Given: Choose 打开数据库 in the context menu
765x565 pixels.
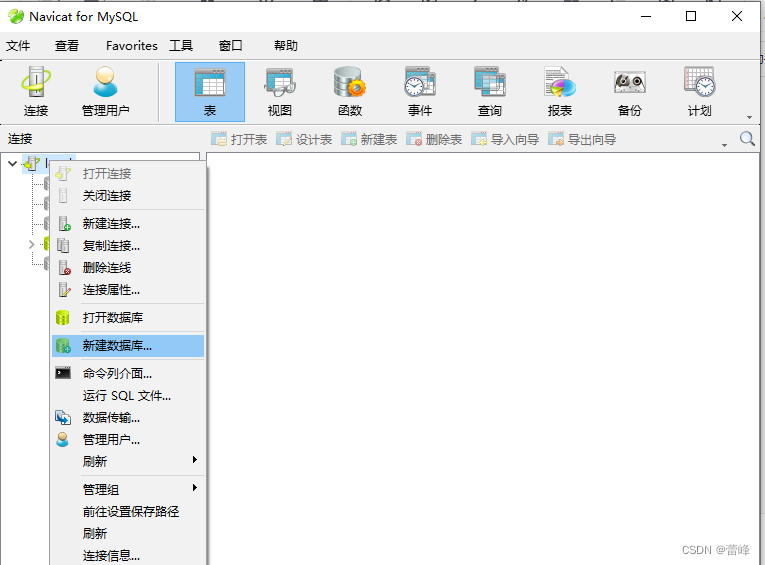Looking at the screenshot, I should [128, 318].
